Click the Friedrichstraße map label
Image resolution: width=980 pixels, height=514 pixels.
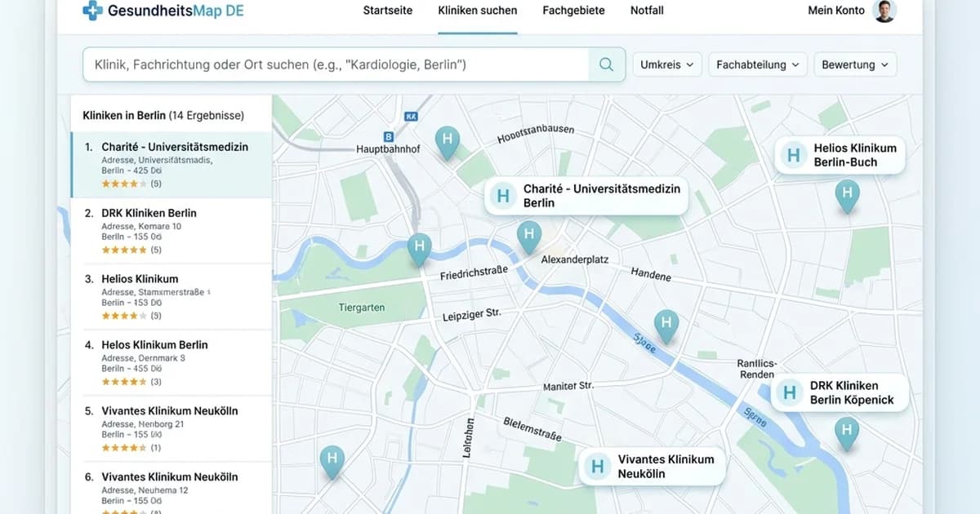point(474,273)
